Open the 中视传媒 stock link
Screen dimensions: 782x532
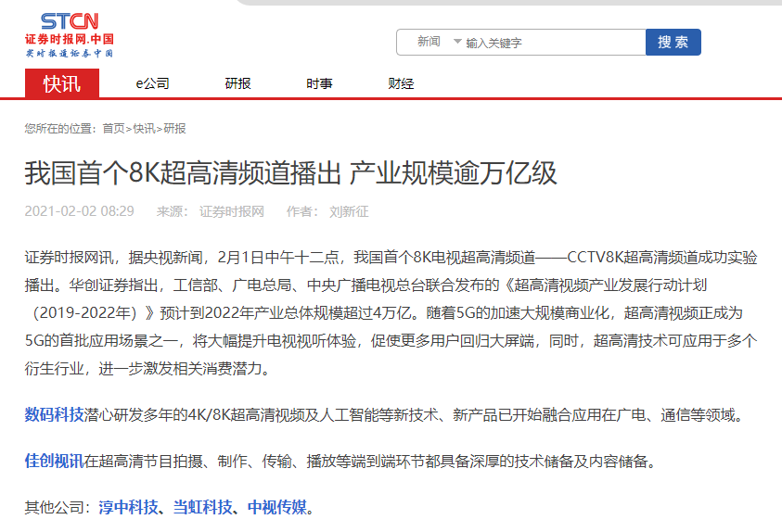(277, 507)
